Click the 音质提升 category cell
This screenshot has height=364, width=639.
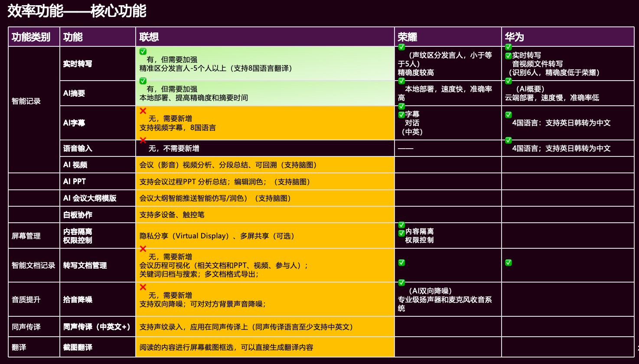(x=34, y=299)
